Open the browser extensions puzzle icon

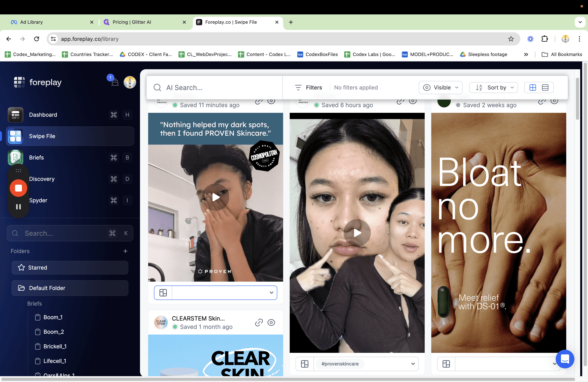[545, 39]
